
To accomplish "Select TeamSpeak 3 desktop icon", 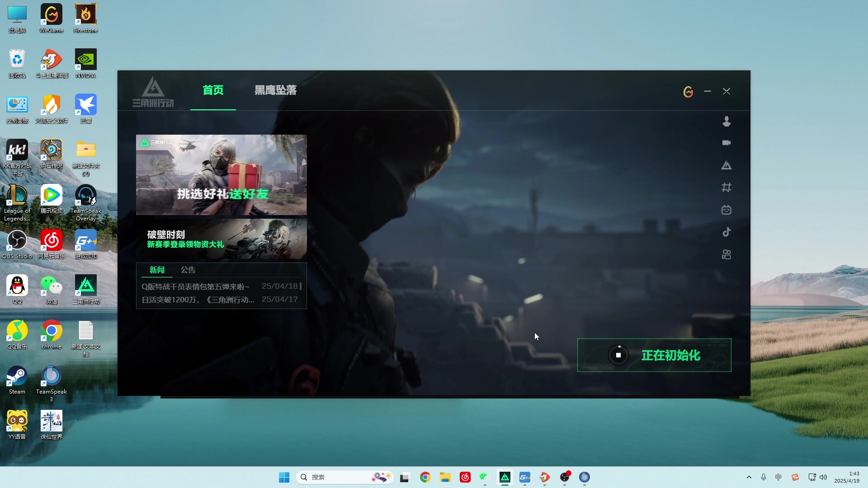I will [x=52, y=384].
